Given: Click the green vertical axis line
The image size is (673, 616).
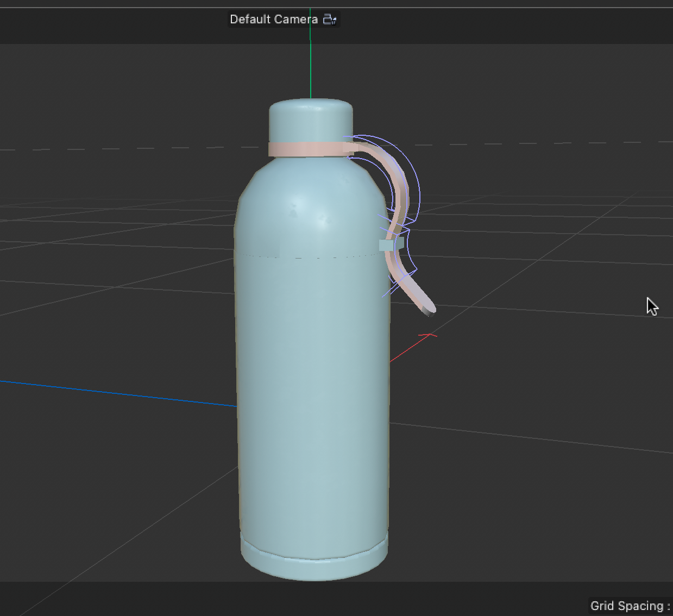Looking at the screenshot, I should point(311,71).
